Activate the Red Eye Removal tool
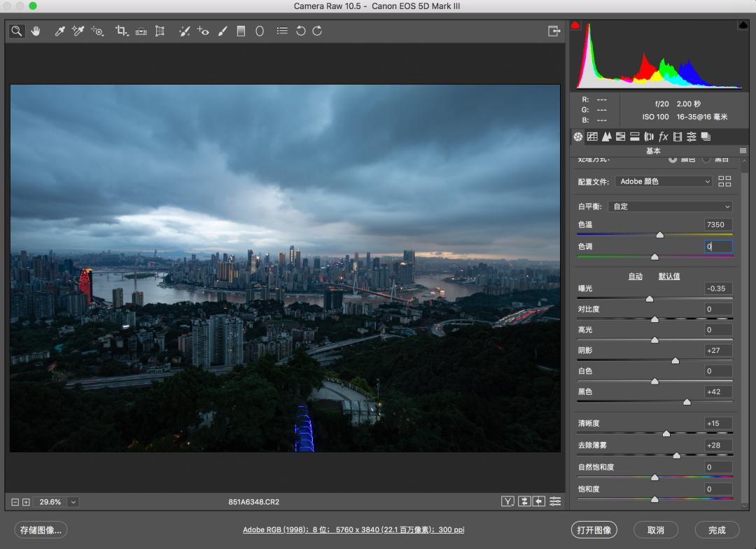The height and width of the screenshot is (549, 756). [203, 31]
